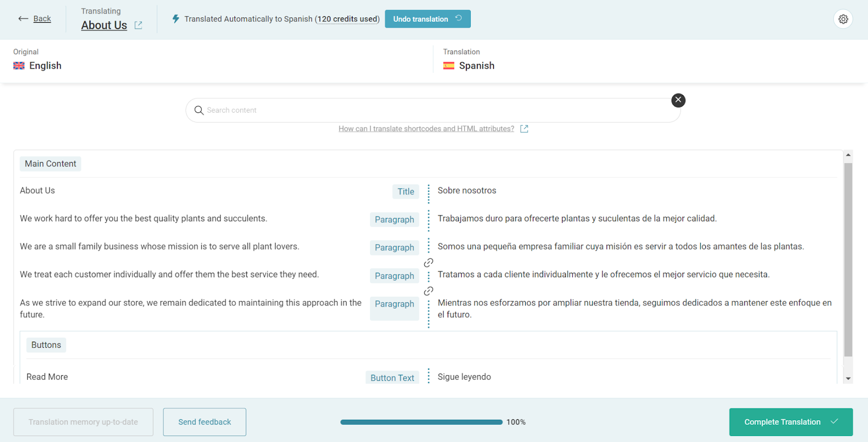
Task: Select the 'Read More' original text
Action: pyautogui.click(x=47, y=377)
